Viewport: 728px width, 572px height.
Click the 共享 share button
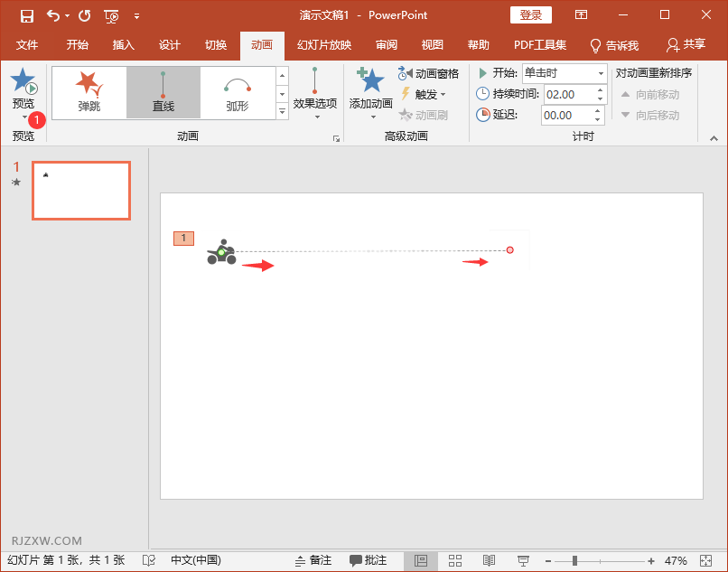(686, 44)
